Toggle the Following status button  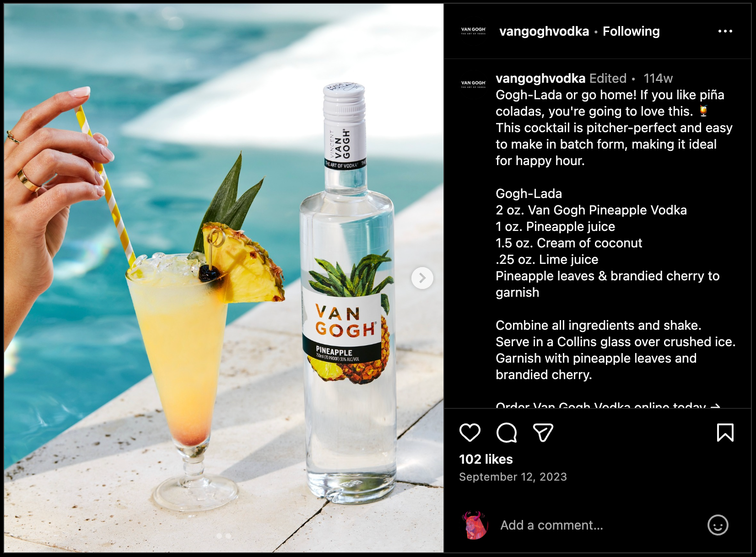coord(631,31)
